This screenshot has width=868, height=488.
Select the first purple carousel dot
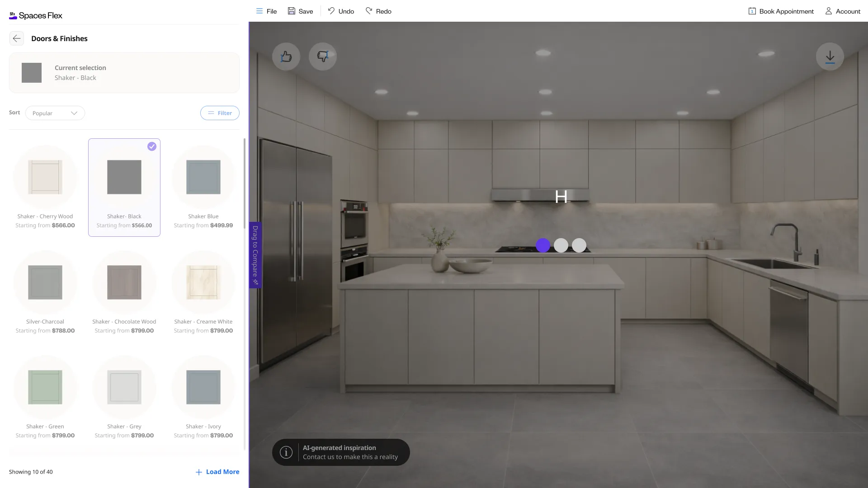tap(543, 245)
